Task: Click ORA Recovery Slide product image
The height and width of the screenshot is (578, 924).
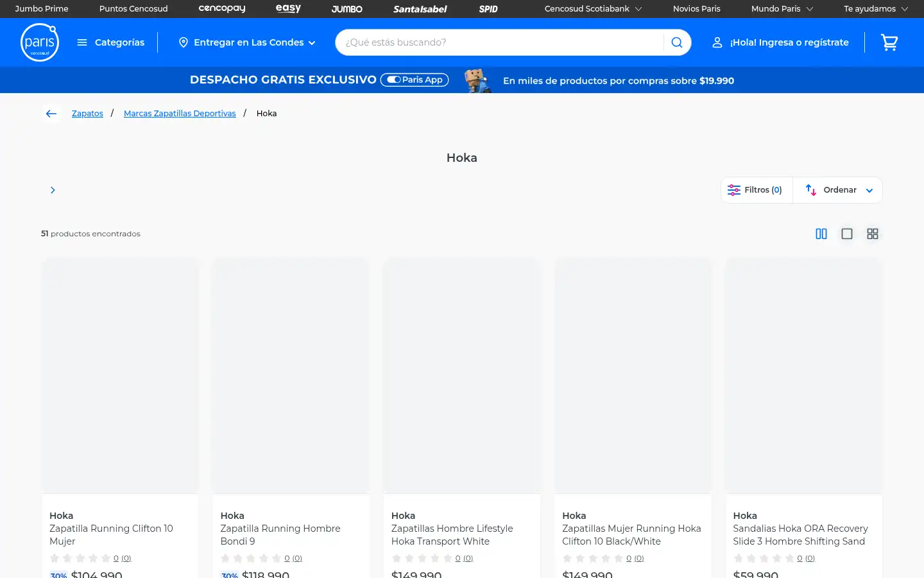Action: 804,376
